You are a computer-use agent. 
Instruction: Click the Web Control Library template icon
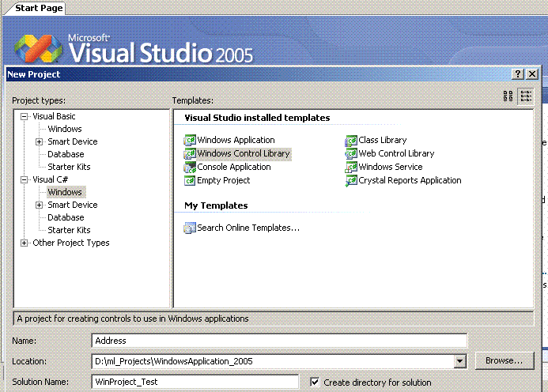click(351, 154)
